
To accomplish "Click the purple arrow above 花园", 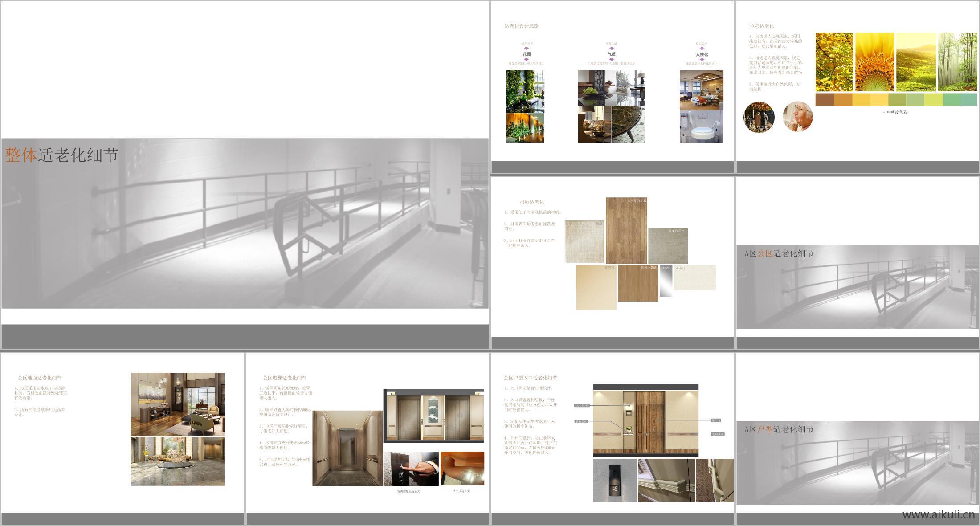I will click(526, 49).
